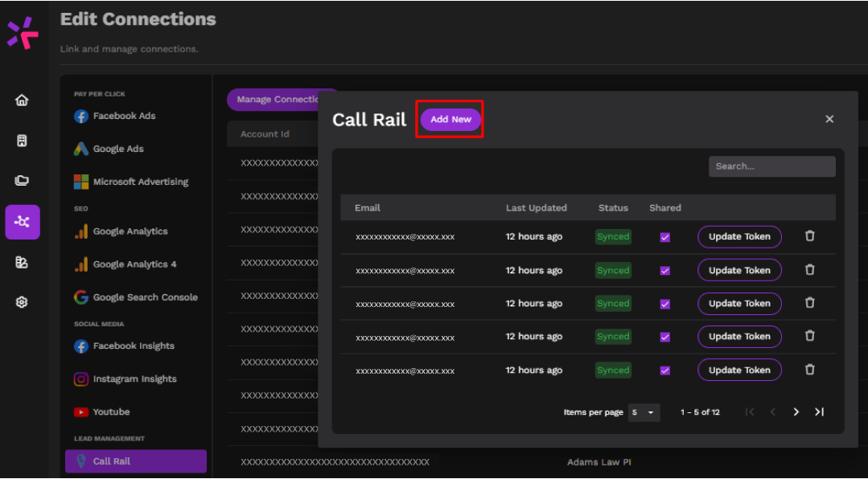Screen dimensions: 868x479
Task: Click the email address in the third row
Action: tap(405, 305)
